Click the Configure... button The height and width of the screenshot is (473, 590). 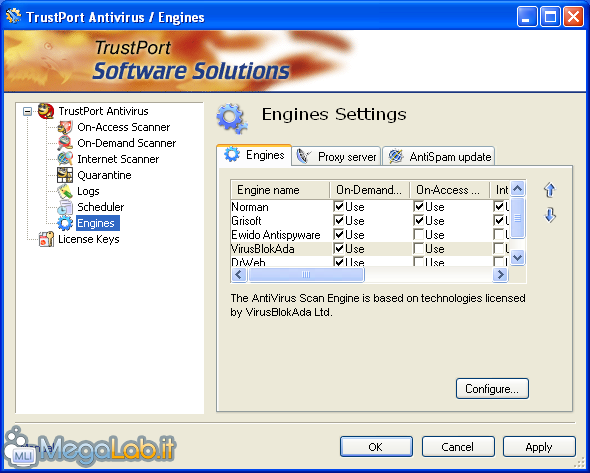(x=492, y=388)
